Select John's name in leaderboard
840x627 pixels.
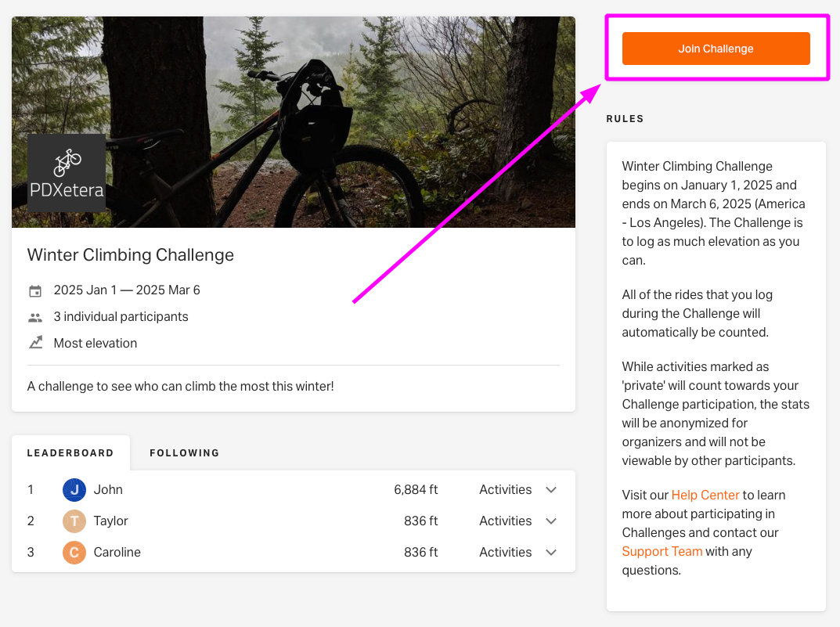(x=108, y=489)
